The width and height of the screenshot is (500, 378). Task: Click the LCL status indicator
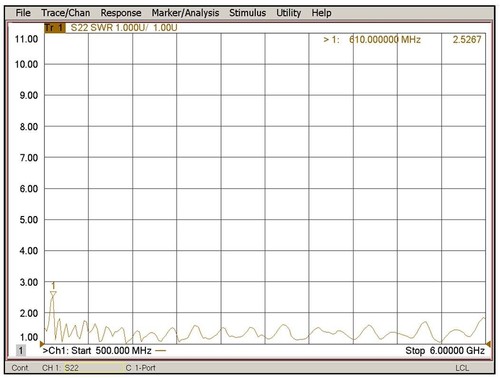click(462, 368)
